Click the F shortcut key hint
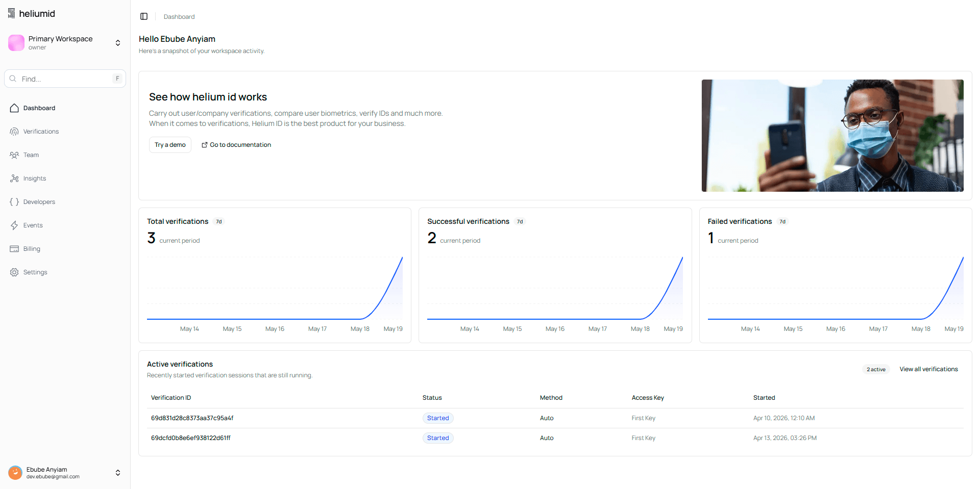The width and height of the screenshot is (980, 489). (117, 79)
